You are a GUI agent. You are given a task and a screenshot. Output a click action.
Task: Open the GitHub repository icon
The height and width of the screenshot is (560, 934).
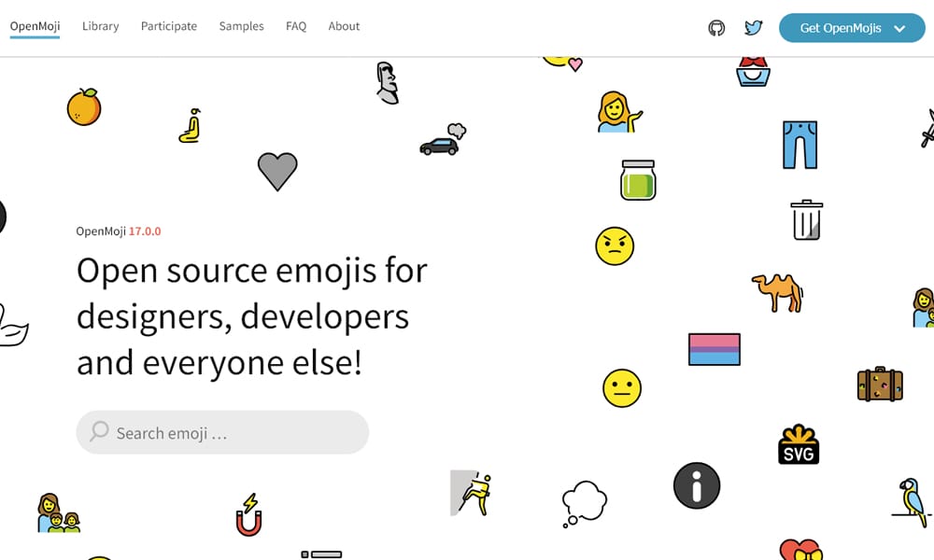[x=716, y=27]
